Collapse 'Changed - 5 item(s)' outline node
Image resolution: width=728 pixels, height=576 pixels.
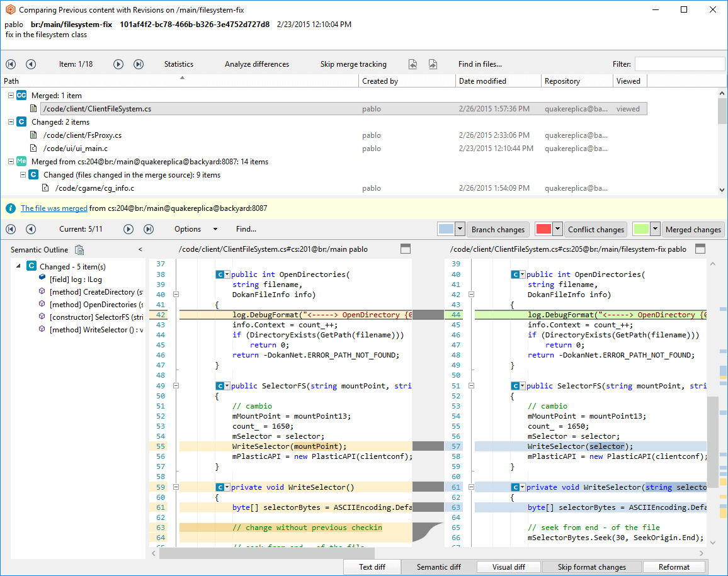[x=18, y=266]
